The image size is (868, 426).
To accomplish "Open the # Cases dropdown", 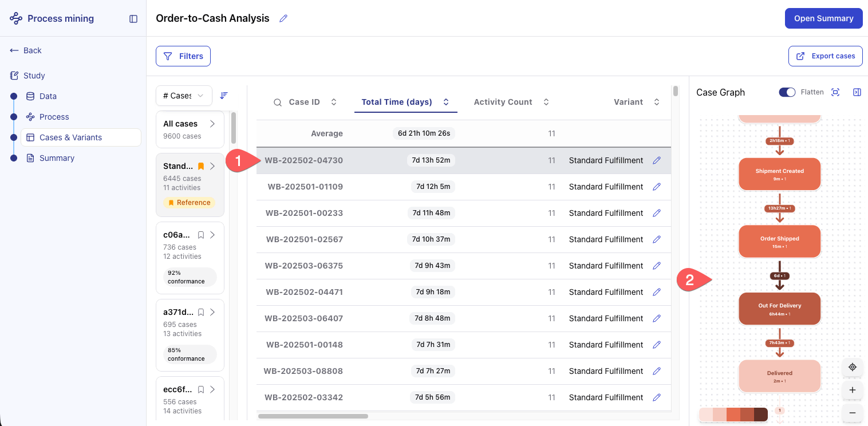I will [x=184, y=96].
